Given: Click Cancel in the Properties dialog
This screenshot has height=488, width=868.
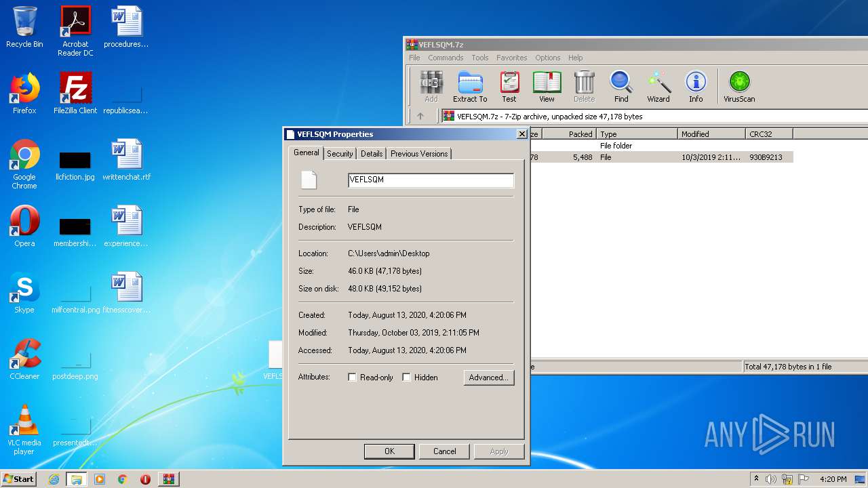Looking at the screenshot, I should click(445, 451).
